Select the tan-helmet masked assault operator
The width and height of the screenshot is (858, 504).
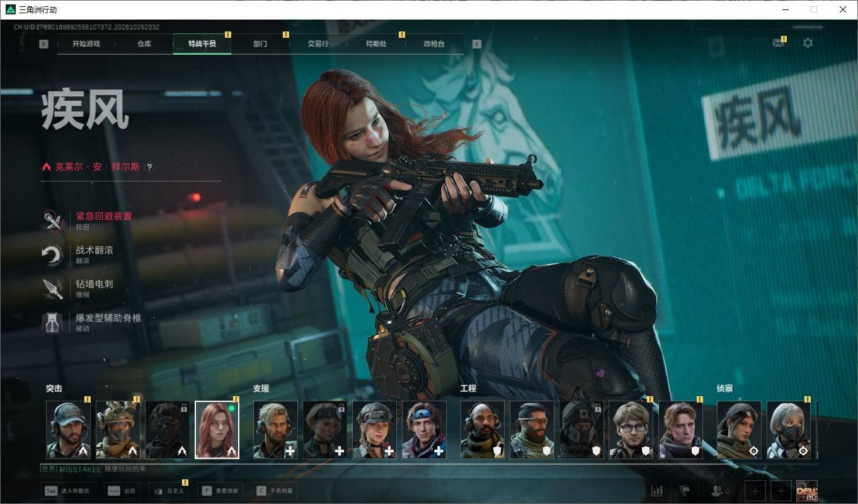click(118, 430)
